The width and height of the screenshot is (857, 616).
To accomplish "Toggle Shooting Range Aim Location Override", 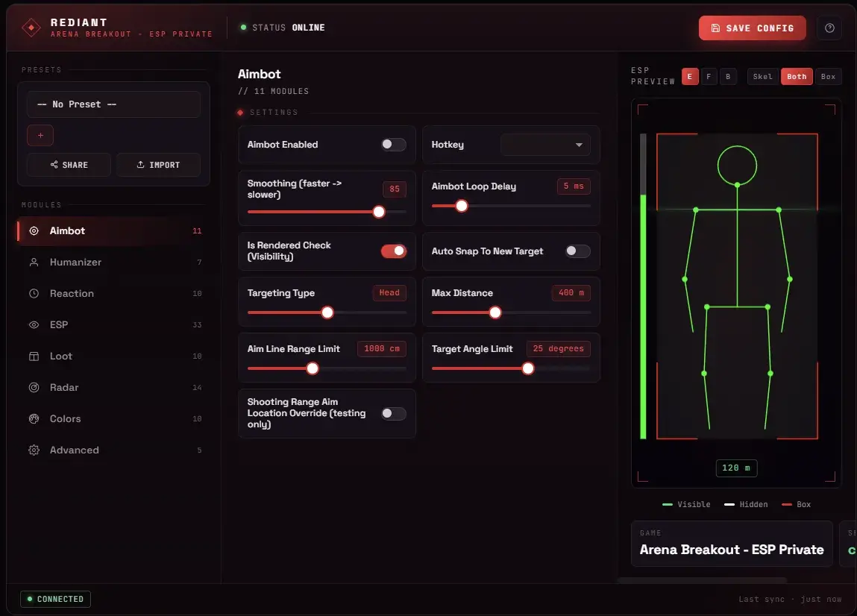I will (394, 413).
